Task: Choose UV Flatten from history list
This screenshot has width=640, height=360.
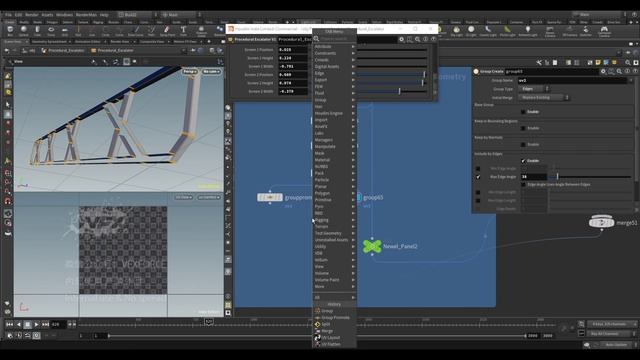Action: (x=334, y=344)
